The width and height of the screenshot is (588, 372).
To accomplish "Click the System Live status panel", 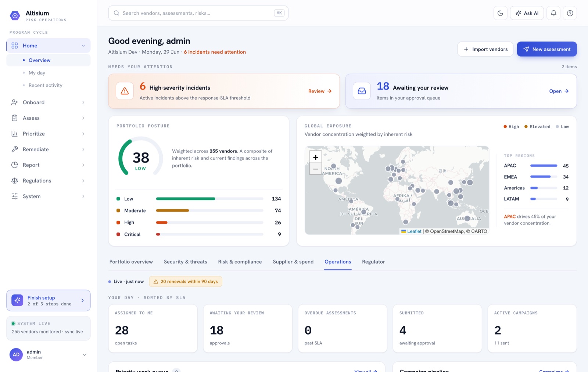I will (48, 328).
